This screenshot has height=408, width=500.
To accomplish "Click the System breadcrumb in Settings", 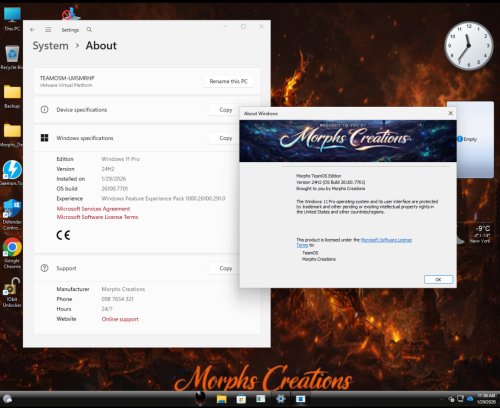I will 50,46.
